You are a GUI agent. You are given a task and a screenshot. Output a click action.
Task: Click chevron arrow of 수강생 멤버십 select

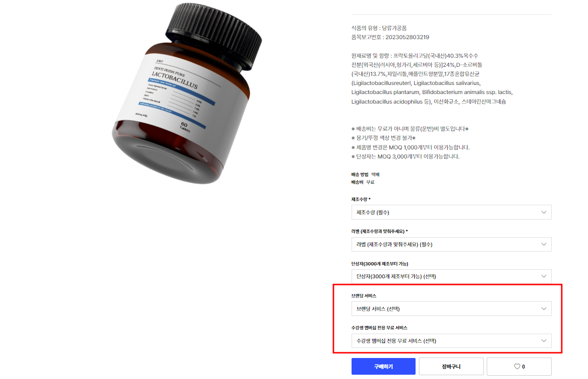coord(544,341)
